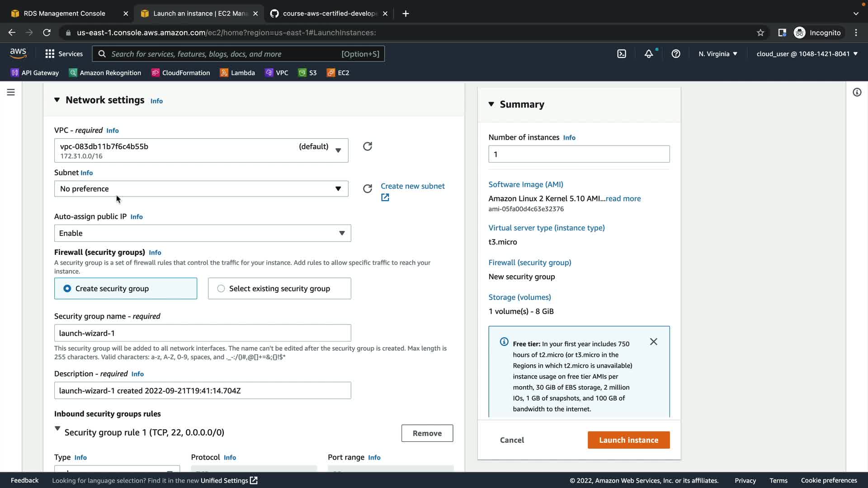Open the Lambda bookmark shortcut

click(x=237, y=73)
